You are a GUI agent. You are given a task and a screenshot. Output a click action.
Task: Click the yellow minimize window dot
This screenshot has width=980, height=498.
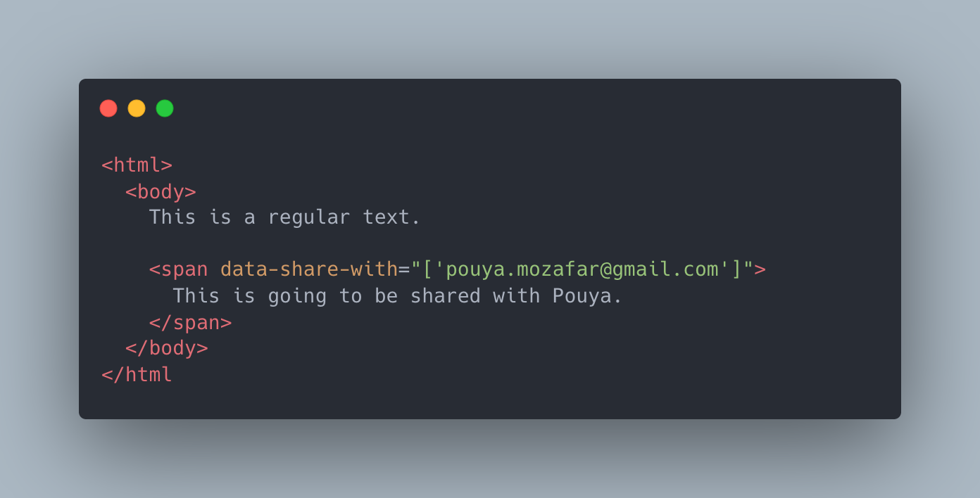(137, 108)
